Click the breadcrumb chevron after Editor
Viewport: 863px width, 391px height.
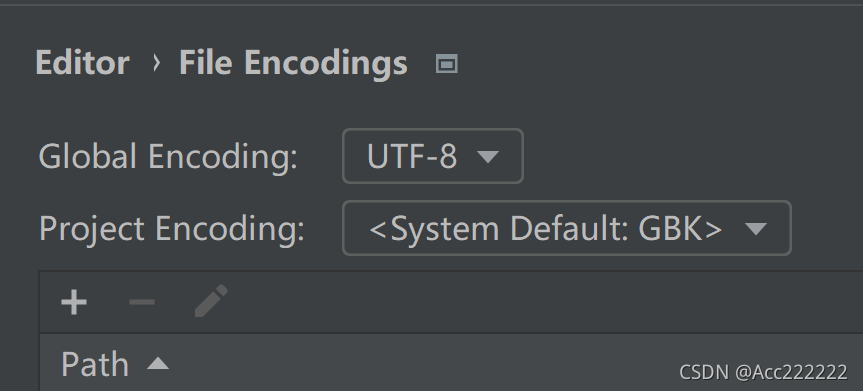pos(156,63)
